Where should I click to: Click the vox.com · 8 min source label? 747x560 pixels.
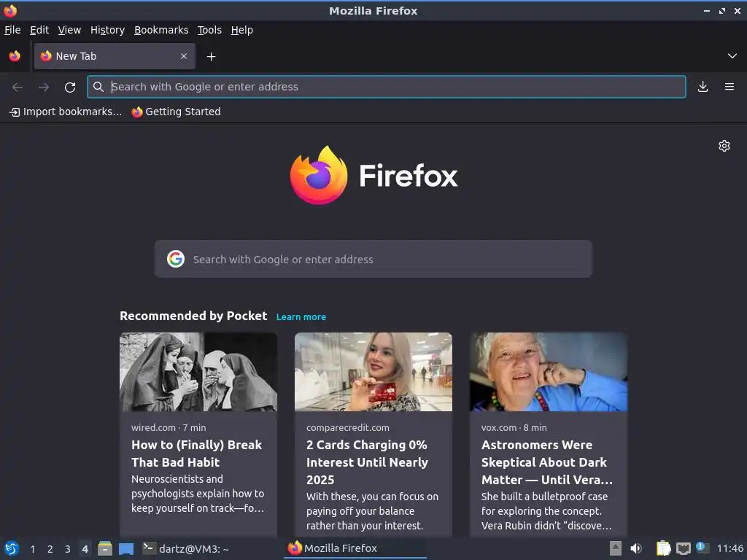[x=514, y=427]
